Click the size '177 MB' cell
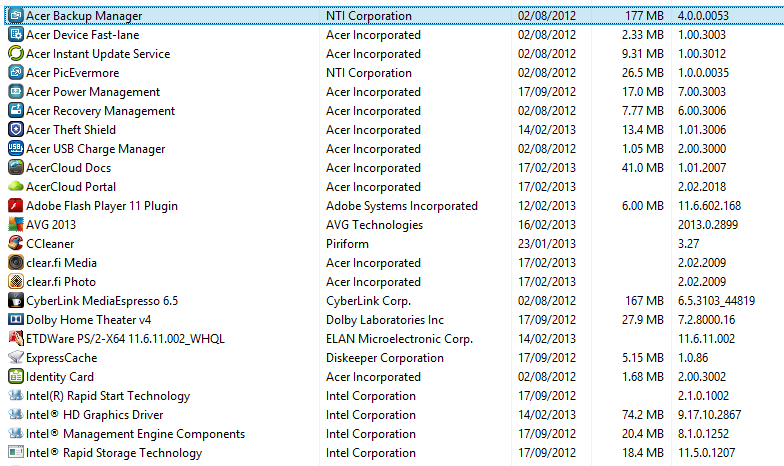Screen dimensions: 784x466 coord(644,16)
